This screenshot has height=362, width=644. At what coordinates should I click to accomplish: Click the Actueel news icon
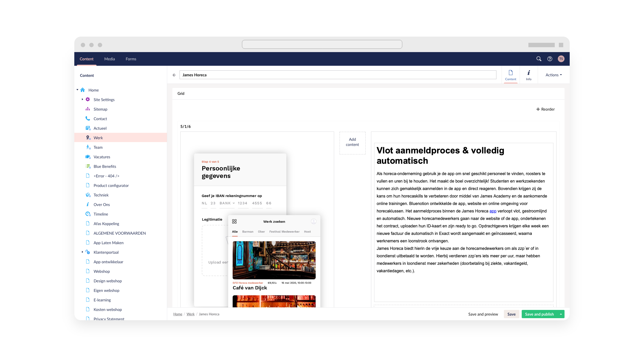88,128
